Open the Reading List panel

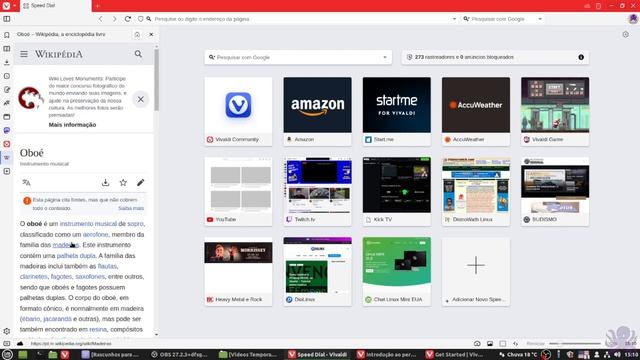(x=7, y=49)
